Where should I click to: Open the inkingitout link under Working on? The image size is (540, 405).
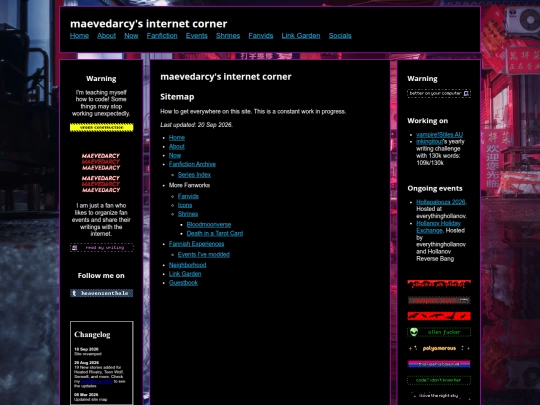(x=429, y=142)
